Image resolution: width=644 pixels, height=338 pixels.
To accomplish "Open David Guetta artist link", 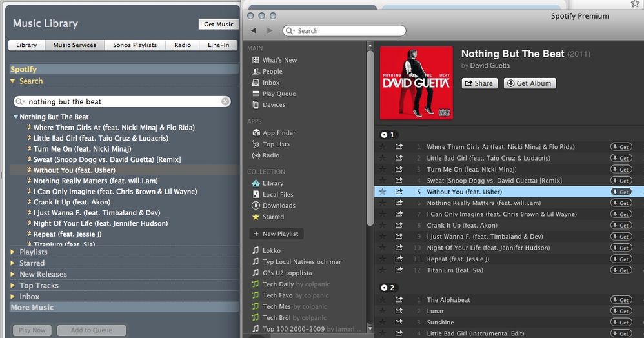I will coord(490,65).
